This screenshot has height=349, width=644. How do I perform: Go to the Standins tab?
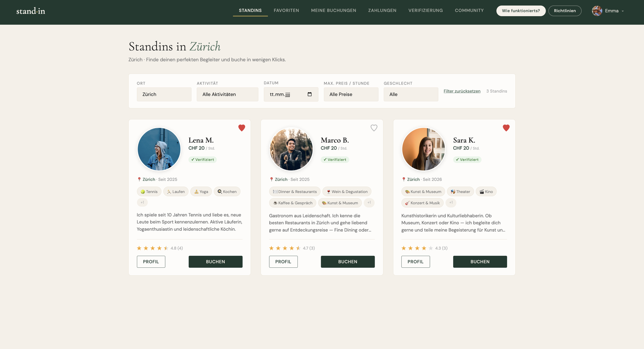click(x=250, y=10)
